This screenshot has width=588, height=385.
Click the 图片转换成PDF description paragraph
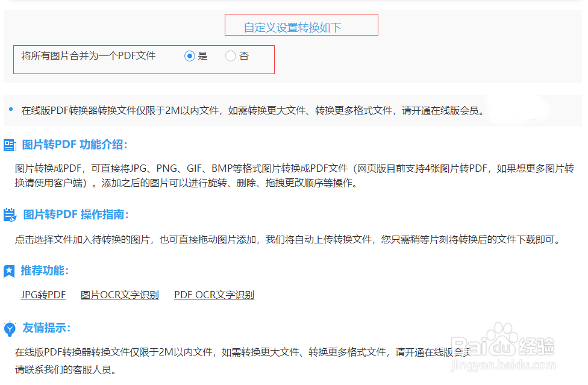pyautogui.click(x=295, y=175)
